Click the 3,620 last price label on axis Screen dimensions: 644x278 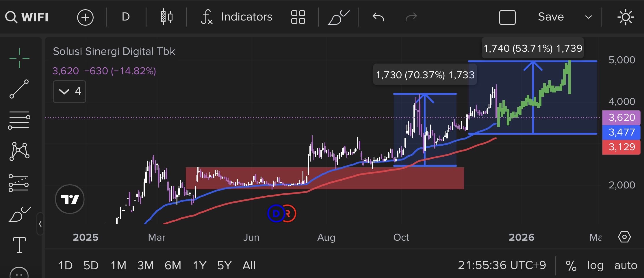coord(621,118)
